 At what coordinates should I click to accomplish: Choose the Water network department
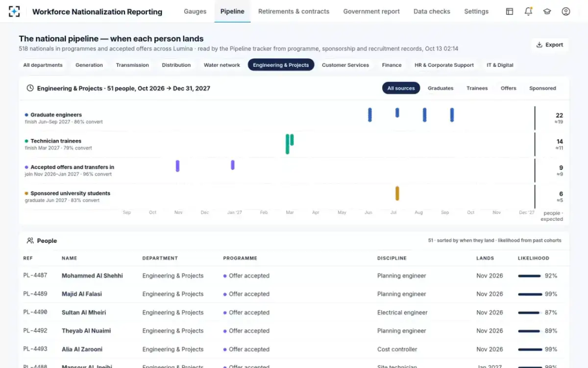(x=222, y=65)
